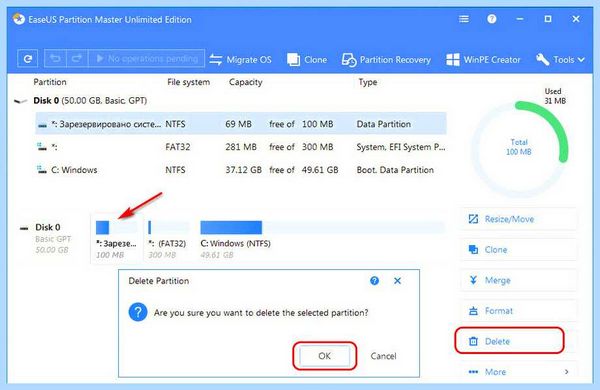Click the refresh icon in the toolbar
600x390 pixels.
pos(28,59)
